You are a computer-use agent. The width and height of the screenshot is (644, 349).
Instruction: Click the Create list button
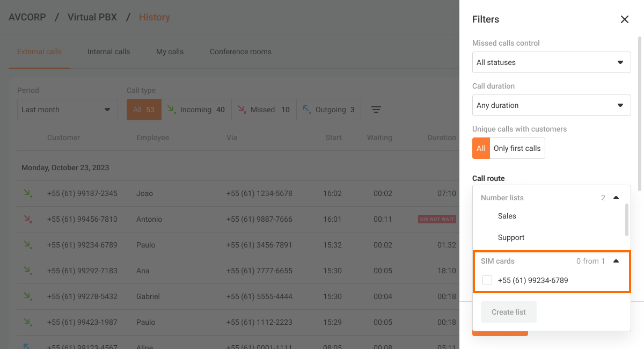click(509, 312)
